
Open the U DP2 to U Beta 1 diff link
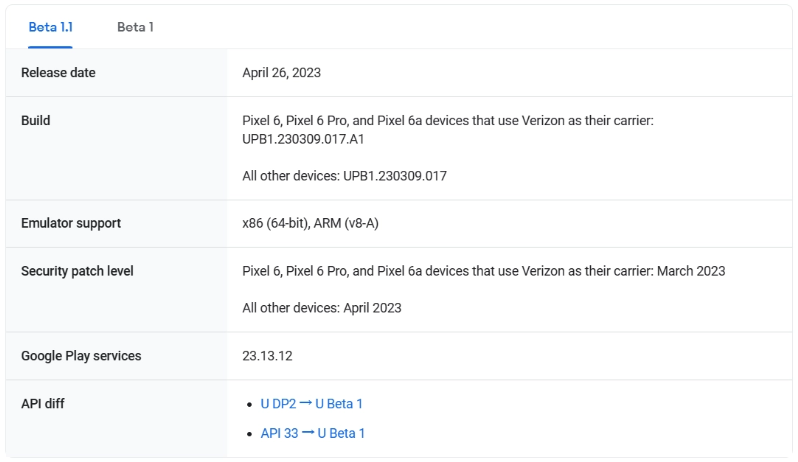[x=311, y=403]
